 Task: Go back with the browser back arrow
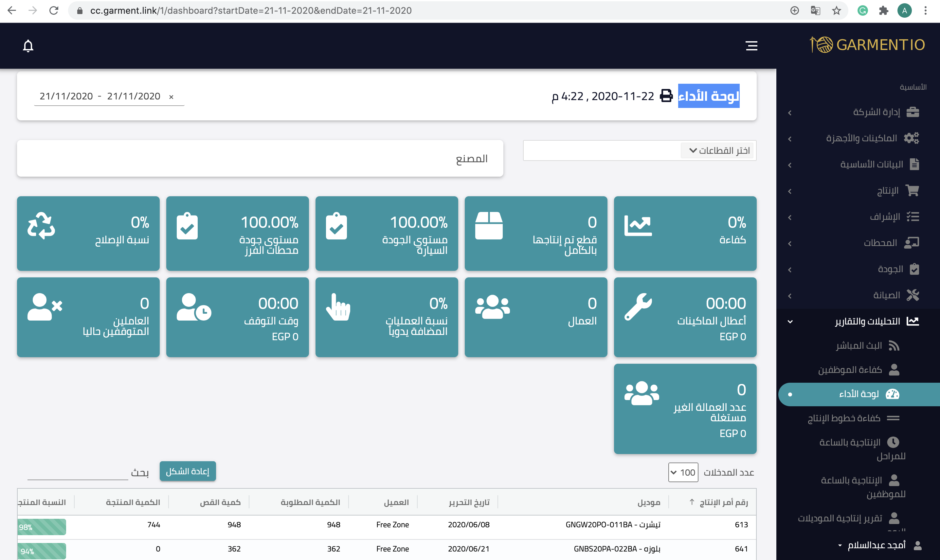point(12,10)
